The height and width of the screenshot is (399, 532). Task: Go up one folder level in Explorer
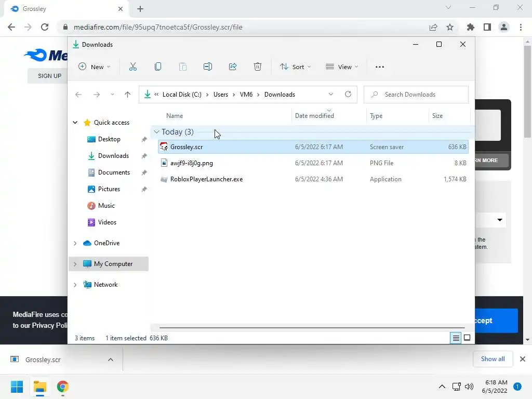point(128,95)
